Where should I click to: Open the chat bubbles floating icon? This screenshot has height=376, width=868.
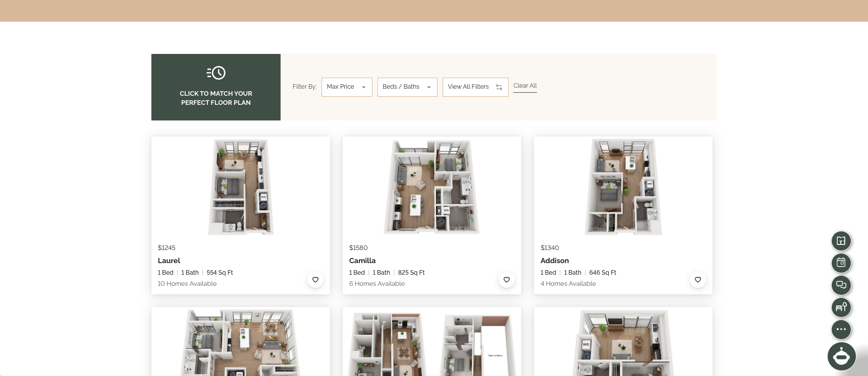coord(841,285)
